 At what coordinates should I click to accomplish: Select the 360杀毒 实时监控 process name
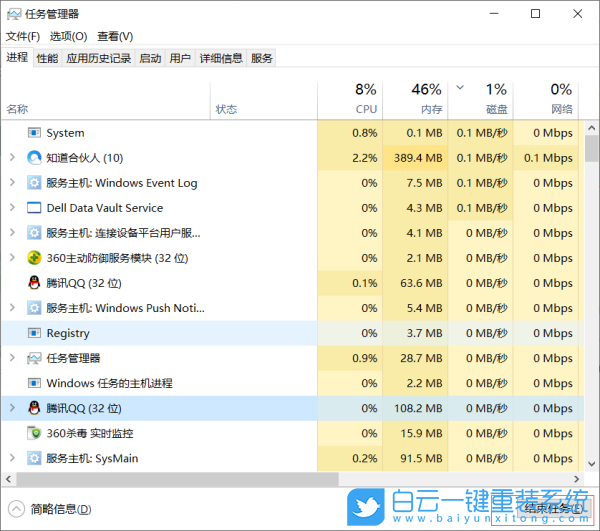coord(90,433)
